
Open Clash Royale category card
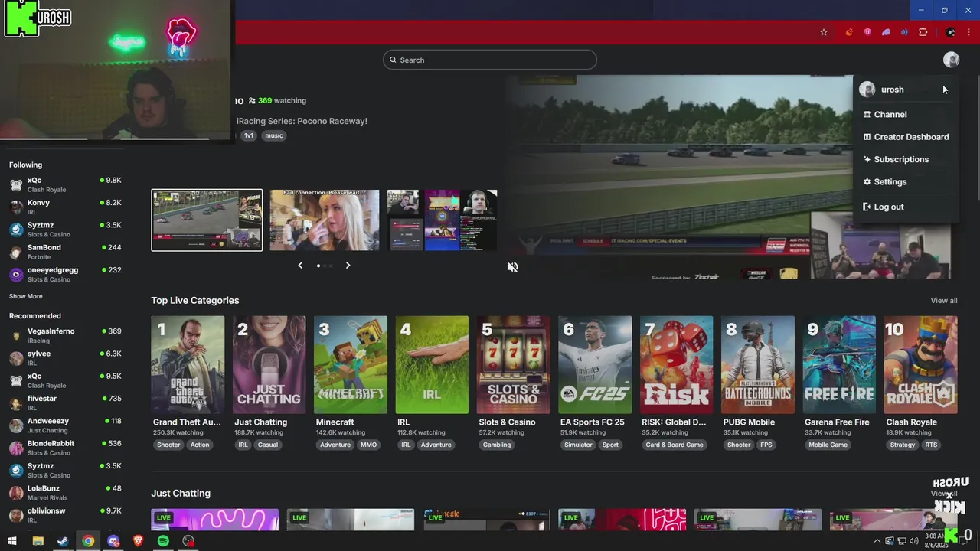(921, 365)
